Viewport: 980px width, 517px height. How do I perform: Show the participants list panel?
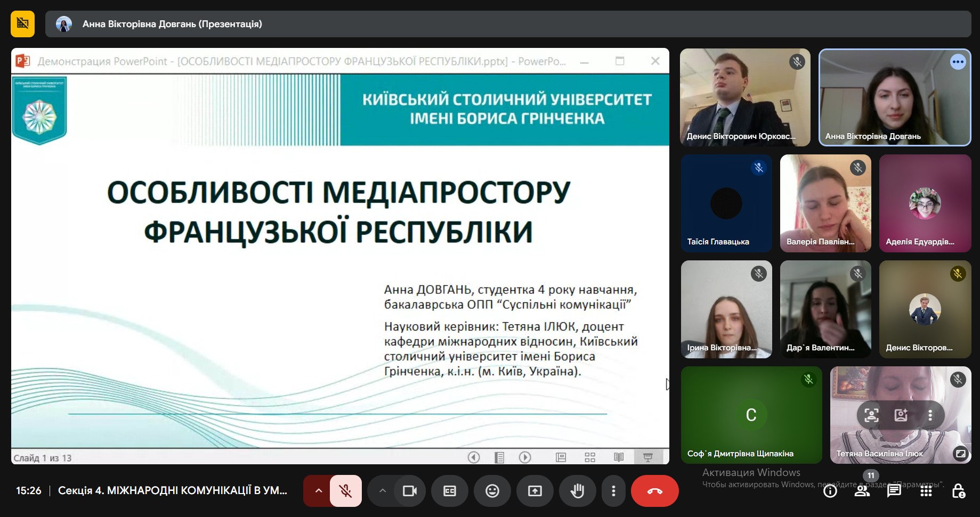coord(862,491)
